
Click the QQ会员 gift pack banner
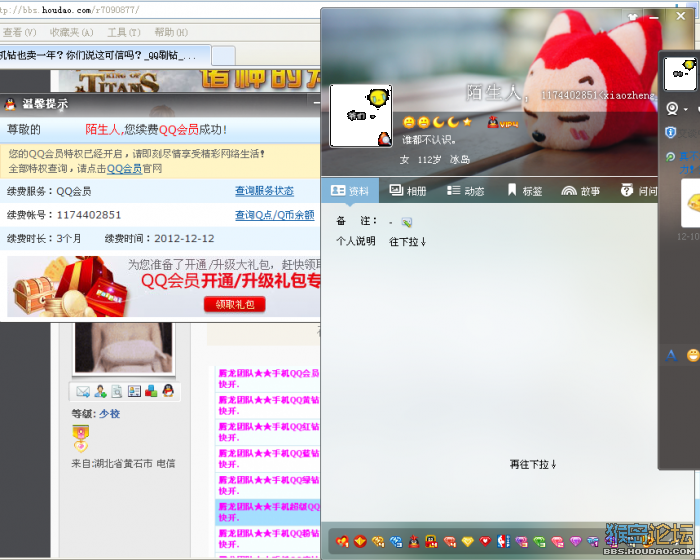[x=163, y=286]
